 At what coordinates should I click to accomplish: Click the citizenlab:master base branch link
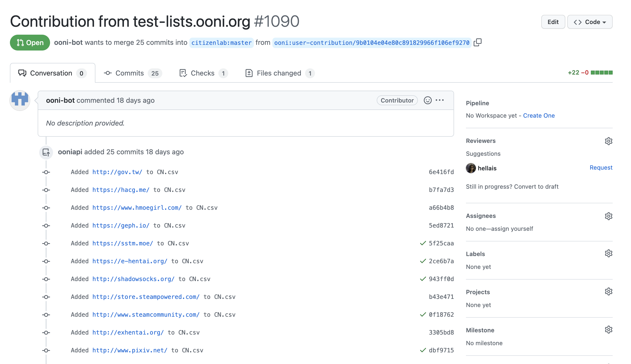click(221, 43)
